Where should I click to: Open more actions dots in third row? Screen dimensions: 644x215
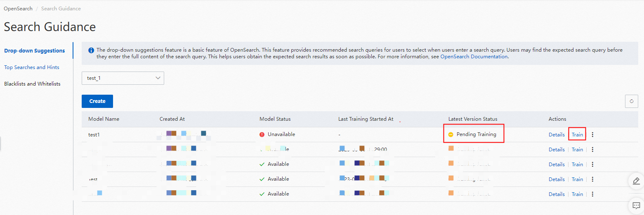coord(593,165)
